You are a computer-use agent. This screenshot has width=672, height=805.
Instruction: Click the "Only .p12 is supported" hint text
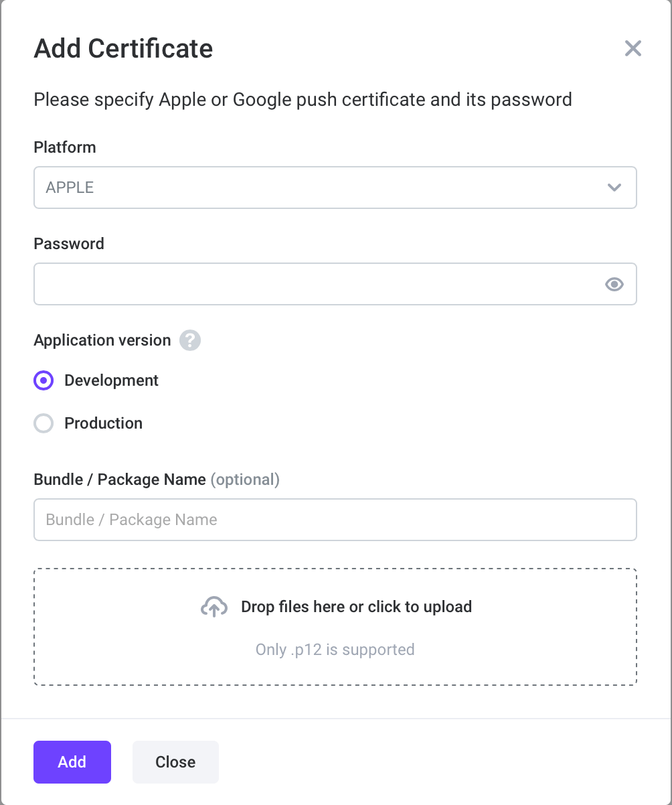(335, 650)
